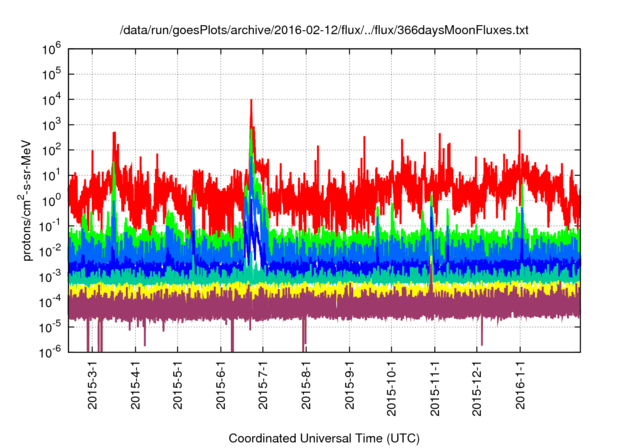The width and height of the screenshot is (640, 448).
Task: Click the tallest red flux peak near 2015-7-1
Action: [251, 102]
